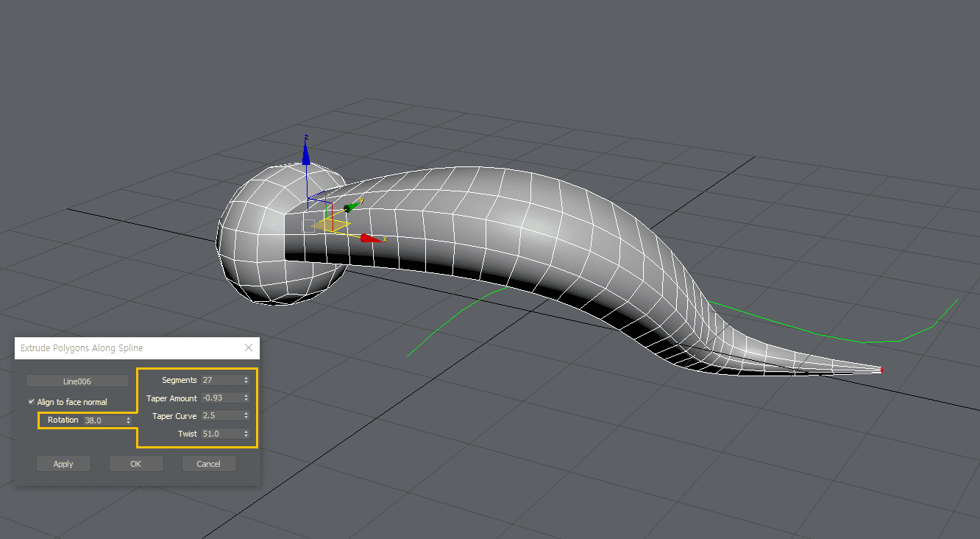The height and width of the screenshot is (539, 980).
Task: Click the 'Segments' label
Action: click(x=180, y=380)
